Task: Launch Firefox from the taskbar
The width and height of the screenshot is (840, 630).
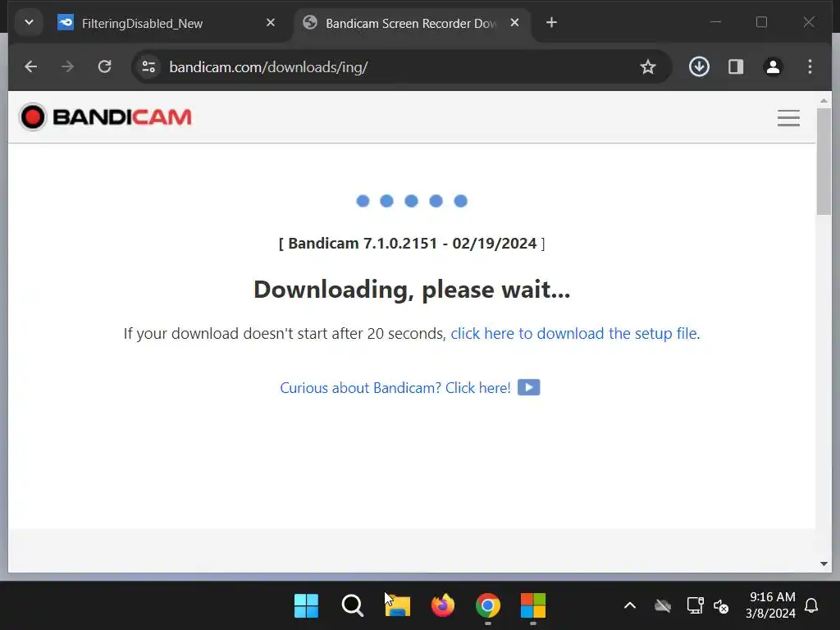Action: (x=442, y=606)
